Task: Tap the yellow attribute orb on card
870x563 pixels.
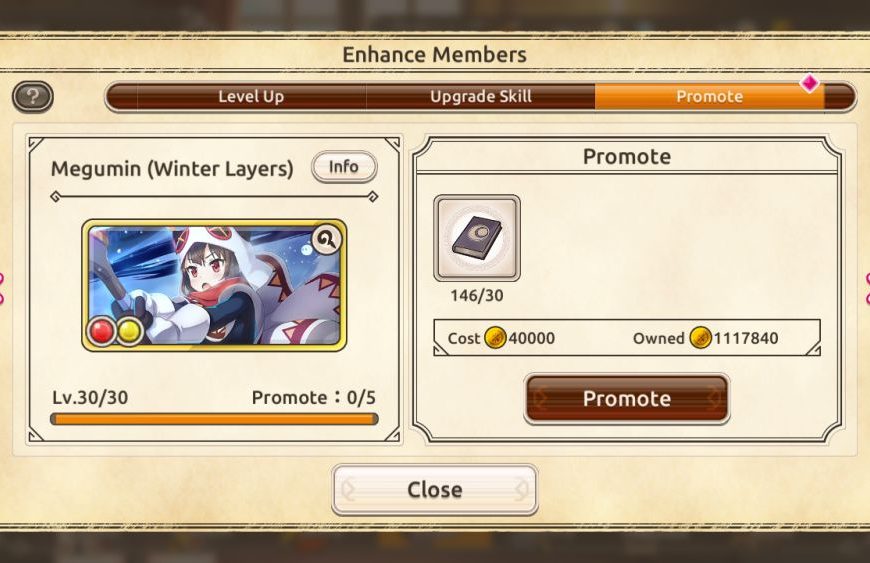Action: tap(130, 331)
